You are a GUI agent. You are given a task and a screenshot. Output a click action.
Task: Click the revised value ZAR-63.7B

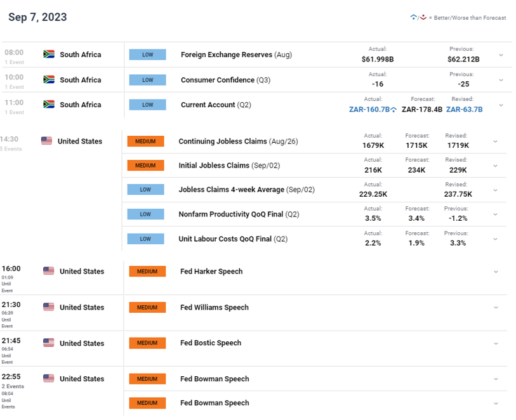[464, 109]
